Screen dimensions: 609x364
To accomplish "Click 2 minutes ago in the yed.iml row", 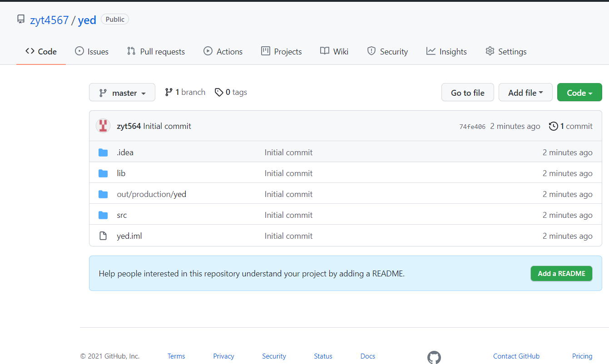I will point(567,236).
